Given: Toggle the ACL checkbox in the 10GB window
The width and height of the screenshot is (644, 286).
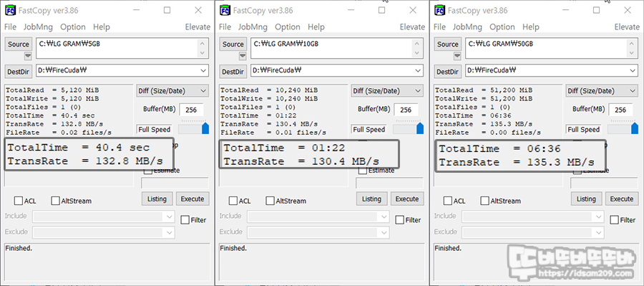Looking at the screenshot, I should point(233,201).
